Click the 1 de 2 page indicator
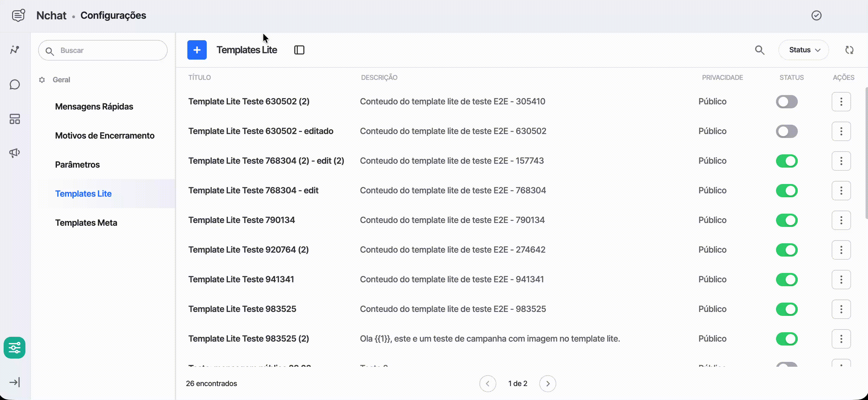The width and height of the screenshot is (868, 400). point(518,383)
